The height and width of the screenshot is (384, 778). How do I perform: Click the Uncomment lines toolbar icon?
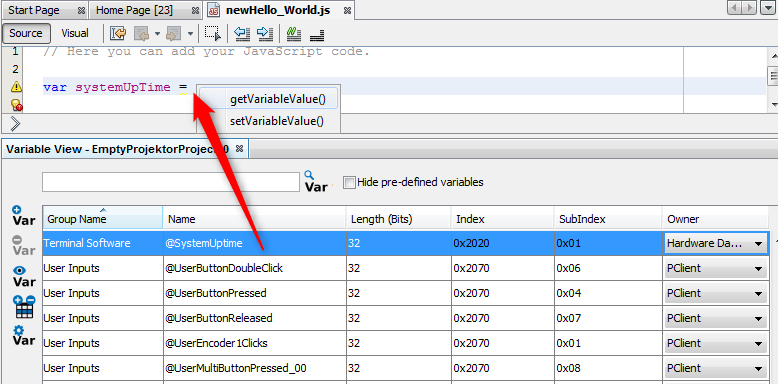coord(317,34)
